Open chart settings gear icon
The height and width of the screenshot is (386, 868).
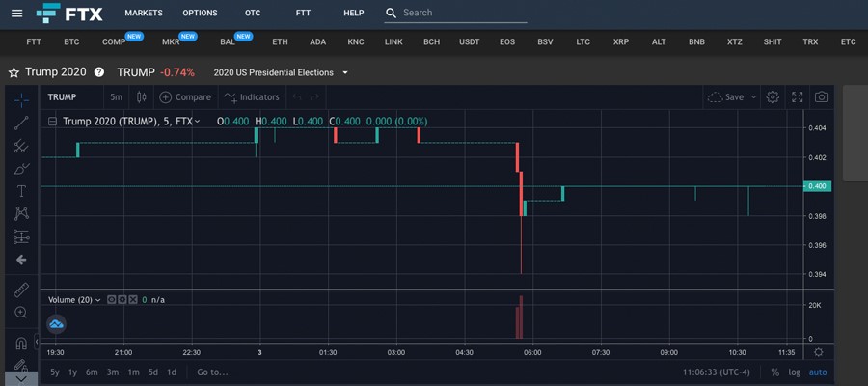click(x=773, y=96)
